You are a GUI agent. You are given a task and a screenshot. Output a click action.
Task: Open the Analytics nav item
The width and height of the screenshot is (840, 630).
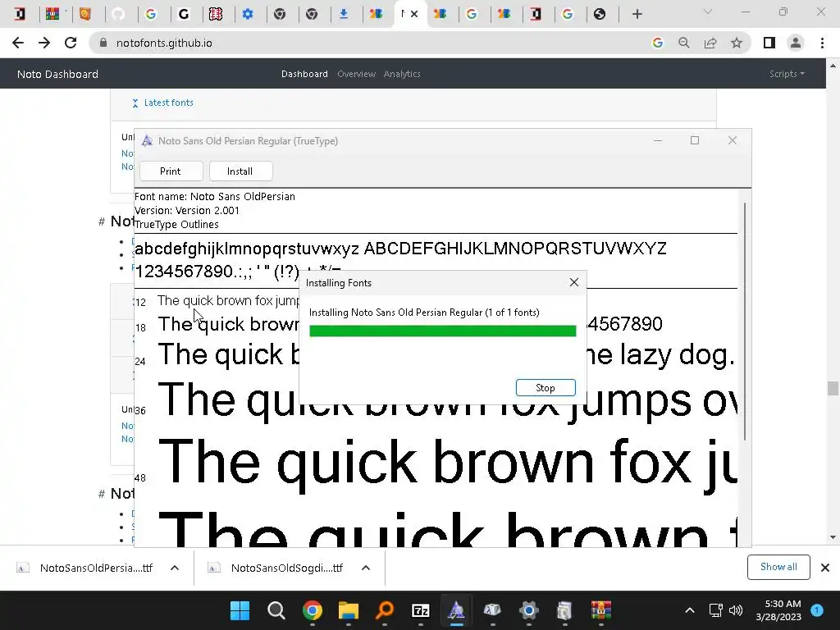click(x=402, y=74)
